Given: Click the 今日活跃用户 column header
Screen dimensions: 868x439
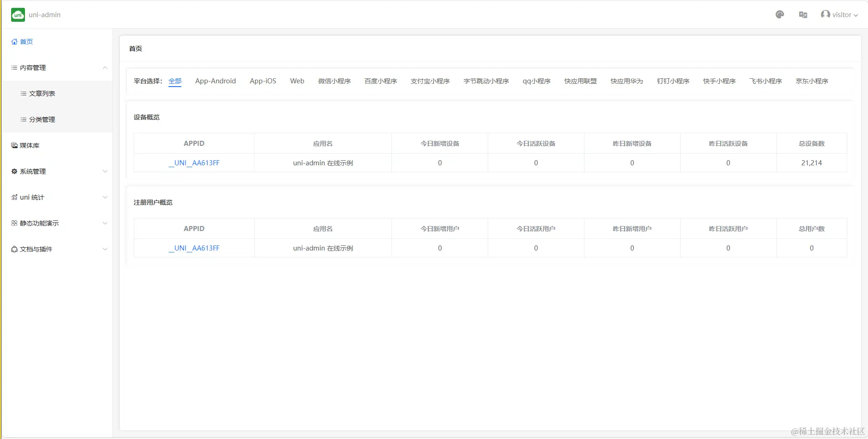Looking at the screenshot, I should [x=536, y=229].
